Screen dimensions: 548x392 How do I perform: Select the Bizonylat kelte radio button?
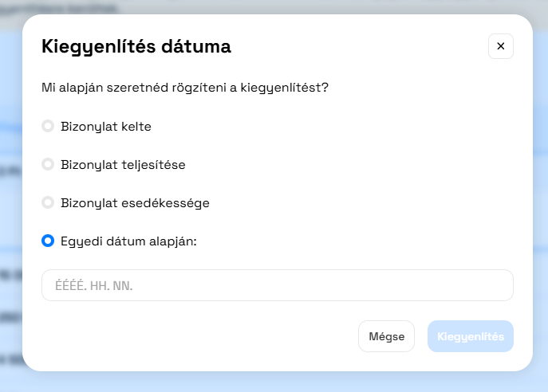pos(48,126)
